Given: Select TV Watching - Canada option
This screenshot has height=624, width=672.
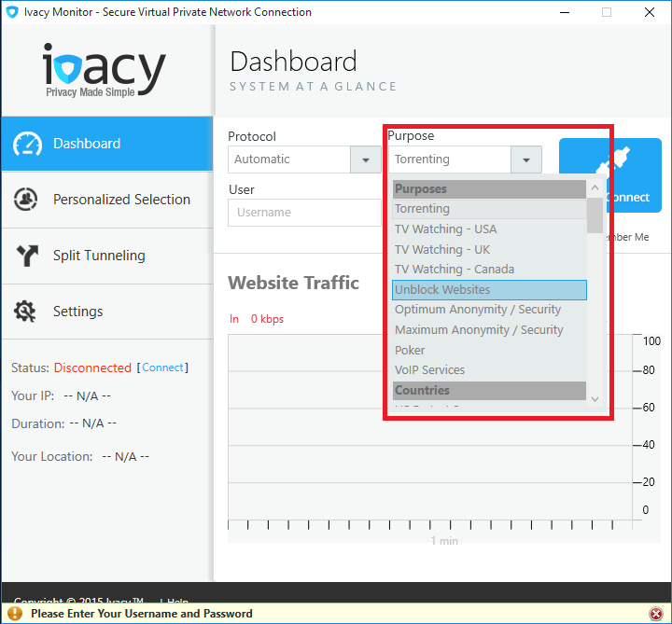Looking at the screenshot, I should point(489,270).
